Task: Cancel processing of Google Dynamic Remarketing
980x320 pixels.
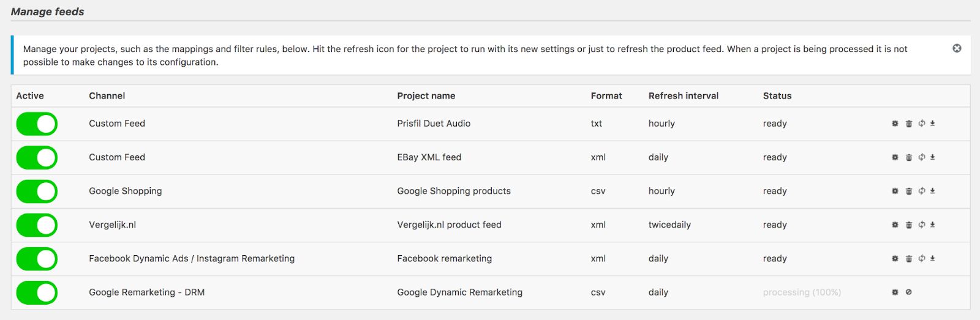Action: (909, 292)
